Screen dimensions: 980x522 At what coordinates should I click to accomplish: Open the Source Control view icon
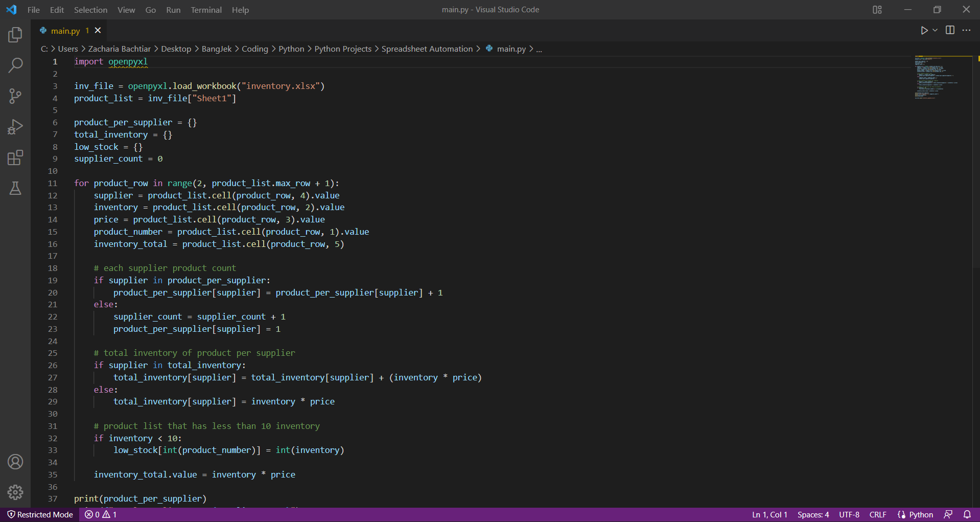pyautogui.click(x=15, y=96)
